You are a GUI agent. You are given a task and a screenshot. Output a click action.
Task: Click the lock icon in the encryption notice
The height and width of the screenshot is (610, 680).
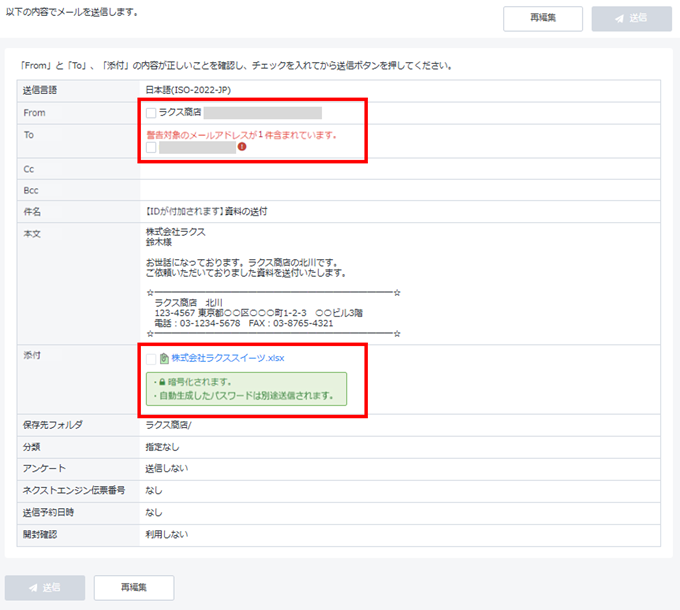pos(160,382)
